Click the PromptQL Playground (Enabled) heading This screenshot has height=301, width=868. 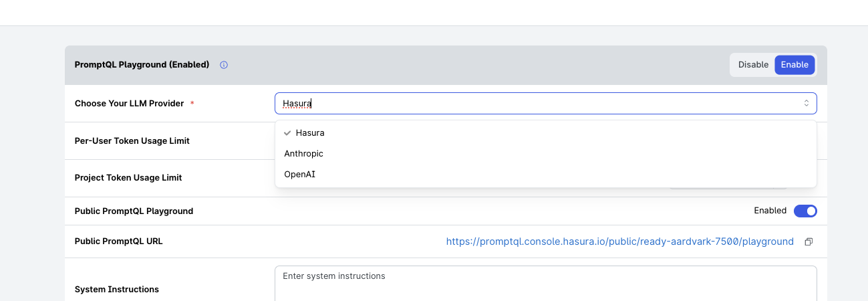[x=142, y=65]
